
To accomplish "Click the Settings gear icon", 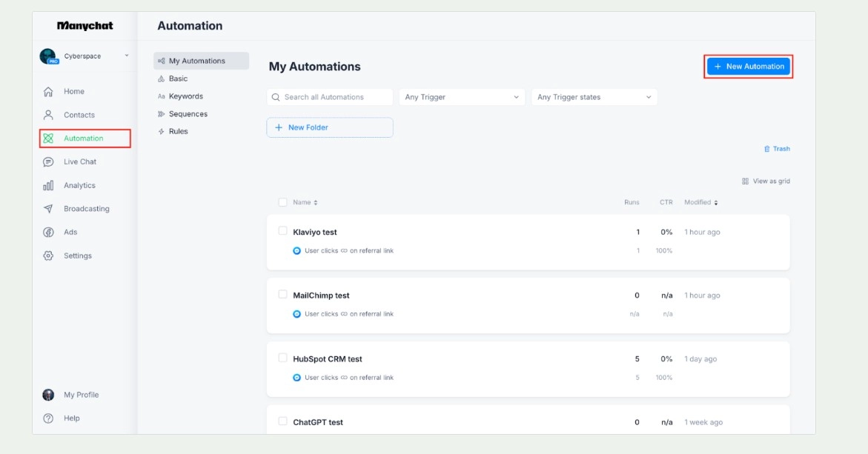I will pos(49,256).
